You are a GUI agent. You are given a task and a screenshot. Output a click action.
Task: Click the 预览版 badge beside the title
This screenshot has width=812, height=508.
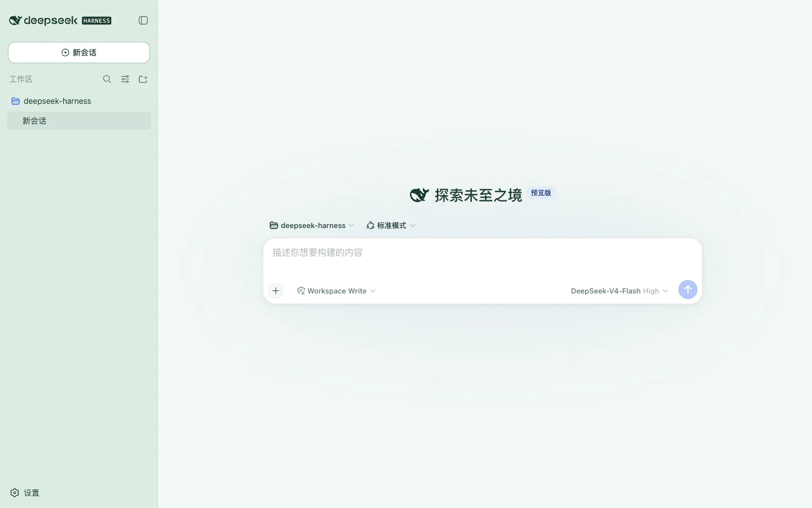click(541, 193)
